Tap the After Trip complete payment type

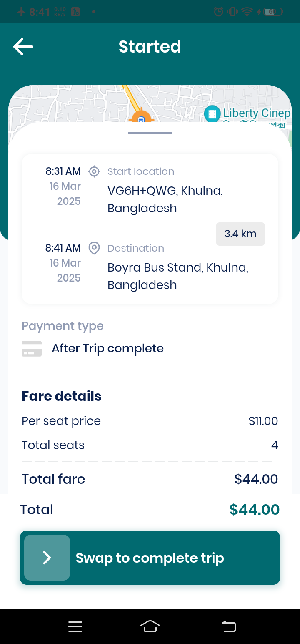tap(107, 349)
